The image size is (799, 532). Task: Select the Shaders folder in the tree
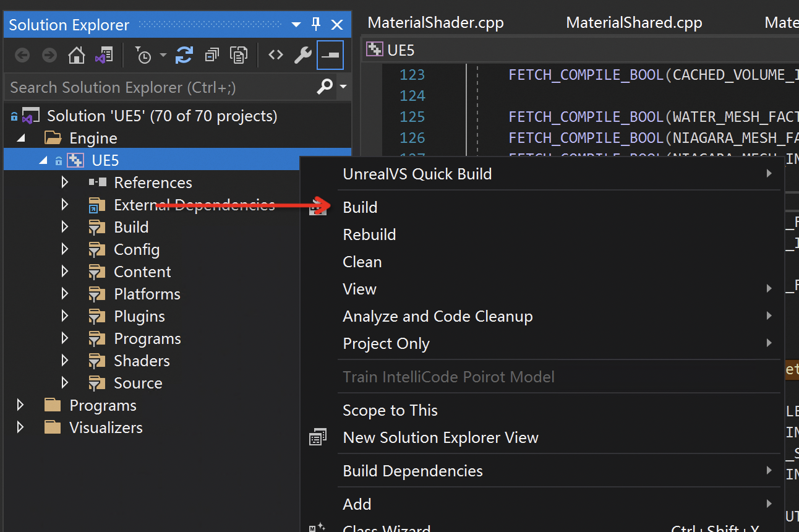[142, 361]
